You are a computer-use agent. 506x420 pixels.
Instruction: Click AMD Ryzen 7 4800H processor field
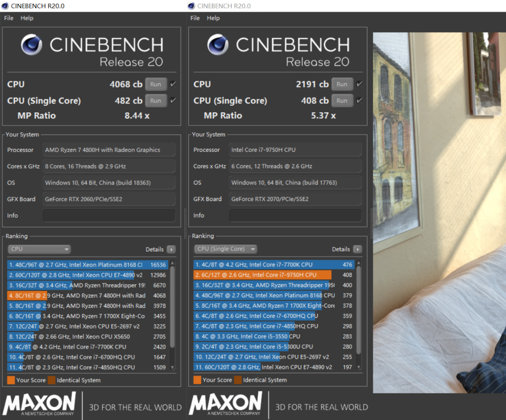(109, 150)
